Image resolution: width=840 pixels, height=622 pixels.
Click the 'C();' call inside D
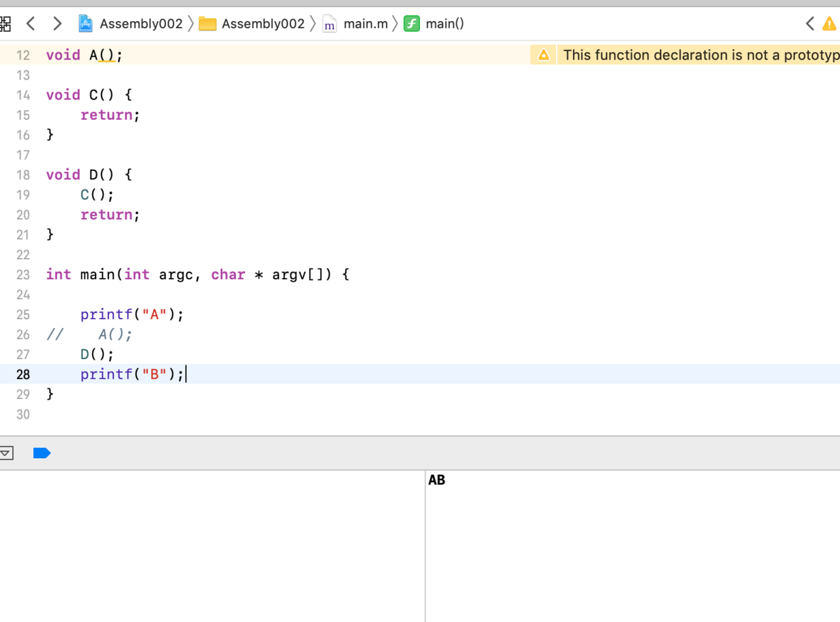(x=98, y=194)
